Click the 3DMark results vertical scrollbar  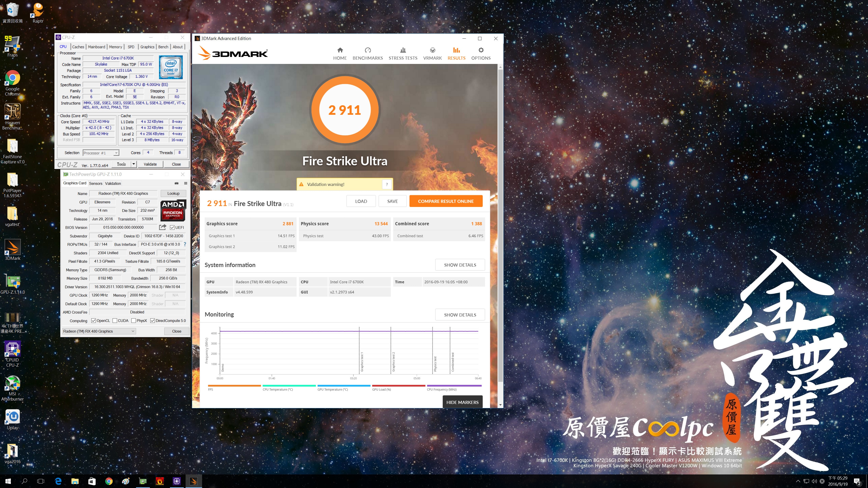(x=500, y=226)
